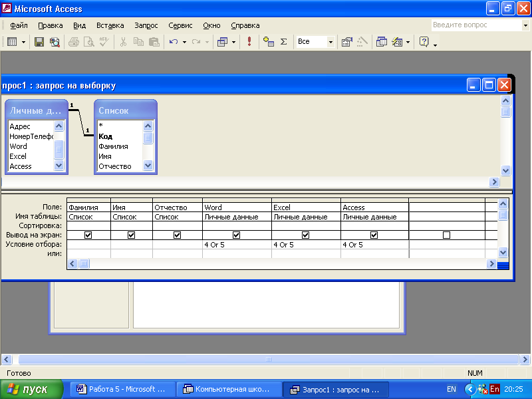Viewport: 532px width, 399px height.
Task: Click the Redo arrow icon
Action: tap(196, 42)
